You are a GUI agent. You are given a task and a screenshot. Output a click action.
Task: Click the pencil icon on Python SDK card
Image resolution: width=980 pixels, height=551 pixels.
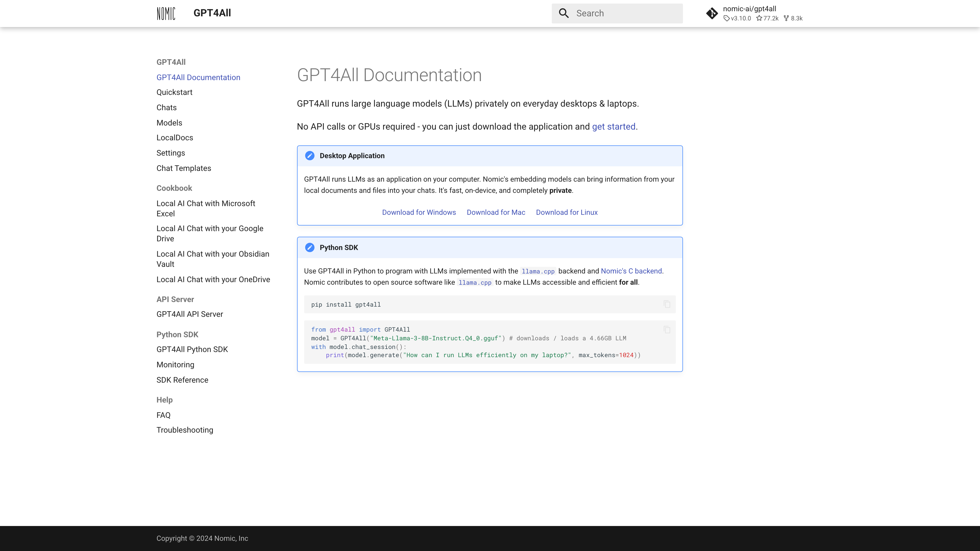[310, 247]
